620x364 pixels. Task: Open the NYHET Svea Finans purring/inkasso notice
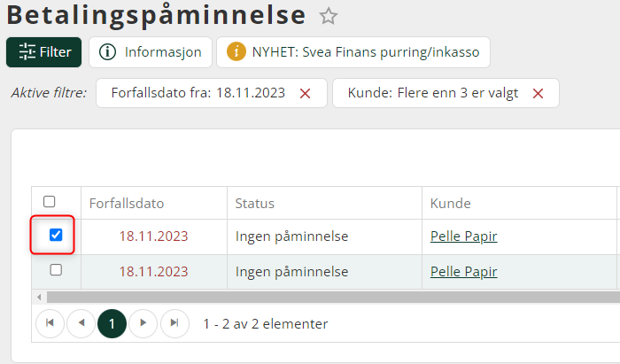click(x=353, y=52)
